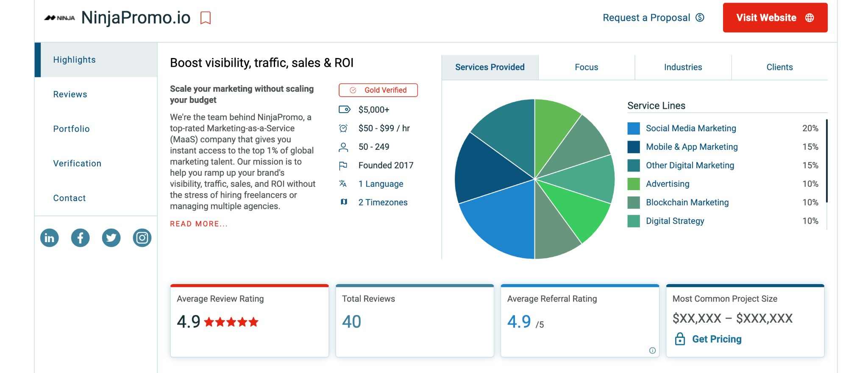Click the translate icon beside 1 Language
The height and width of the screenshot is (373, 868).
click(343, 184)
